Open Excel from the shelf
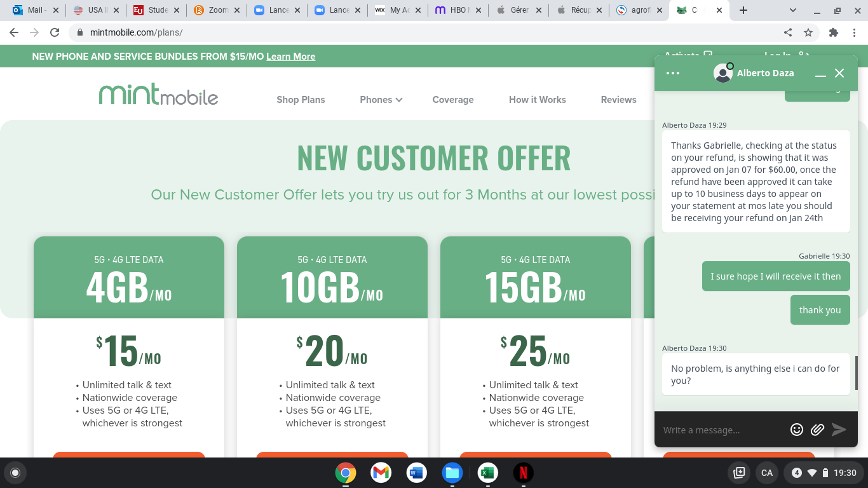 click(x=487, y=473)
